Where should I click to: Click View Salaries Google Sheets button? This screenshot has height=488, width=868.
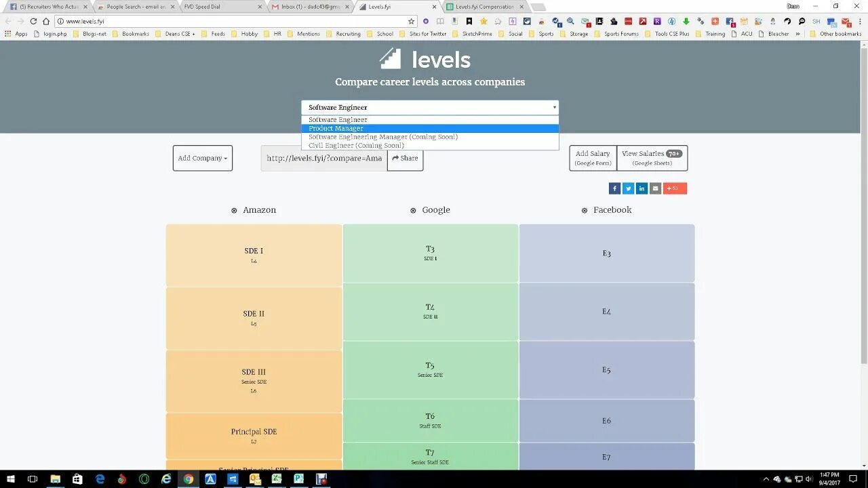(x=652, y=158)
